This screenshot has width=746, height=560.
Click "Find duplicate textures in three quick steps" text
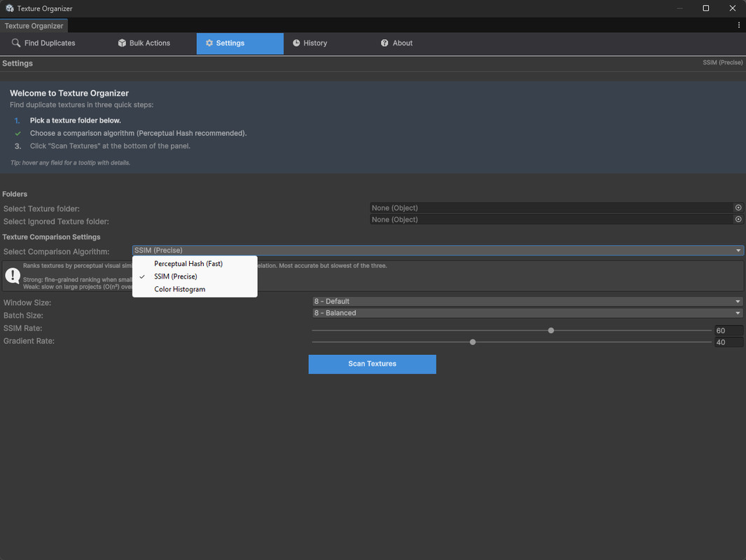click(x=81, y=104)
